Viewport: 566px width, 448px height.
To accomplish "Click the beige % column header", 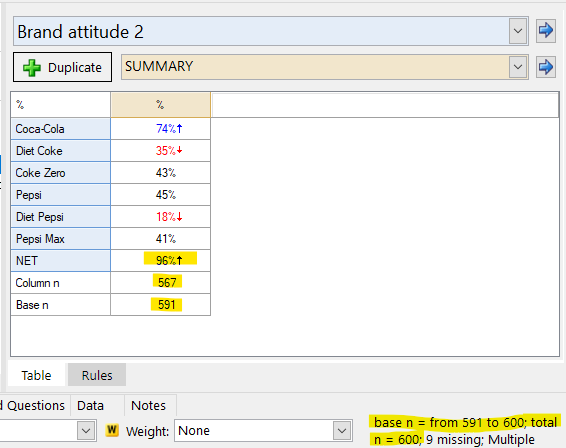I will click(161, 105).
